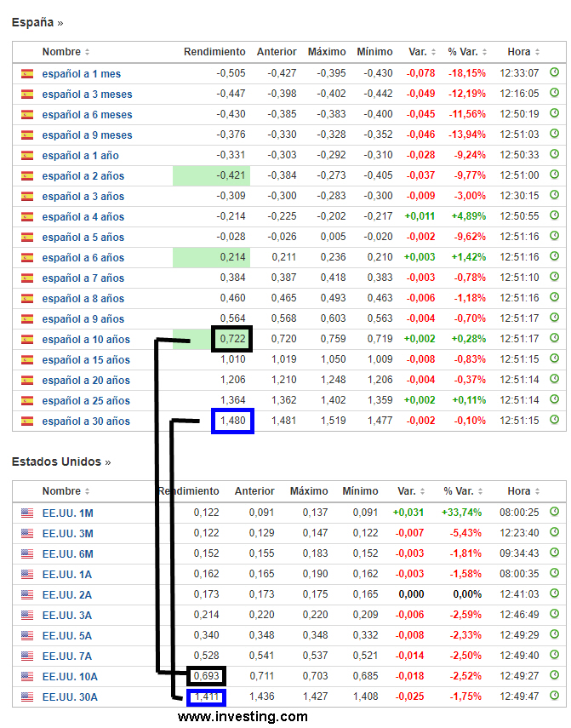Screen dimensions: 571x728
Task: Click the Rendimiento header in España table
Action: pos(214,52)
